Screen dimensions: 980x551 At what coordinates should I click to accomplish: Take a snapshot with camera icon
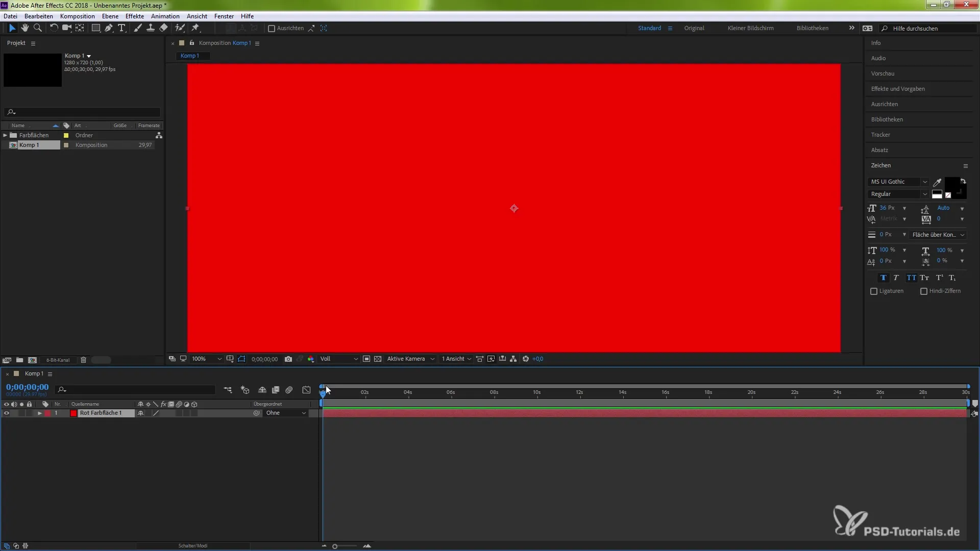click(288, 359)
